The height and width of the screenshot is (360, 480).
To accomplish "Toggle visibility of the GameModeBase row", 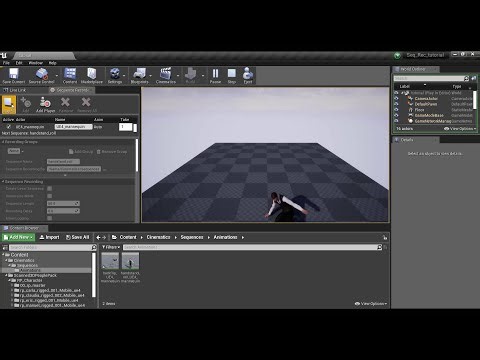I will (x=396, y=115).
